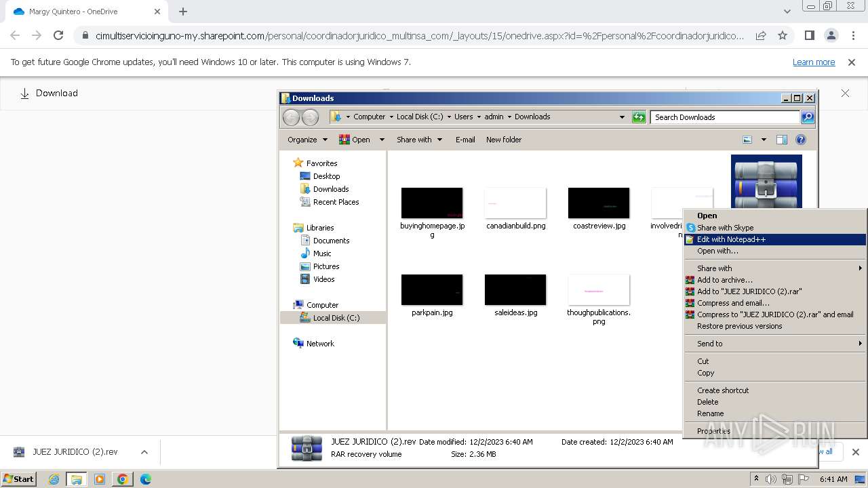This screenshot has height=488, width=868.
Task: Open the address bar history dropdown
Action: (x=622, y=117)
